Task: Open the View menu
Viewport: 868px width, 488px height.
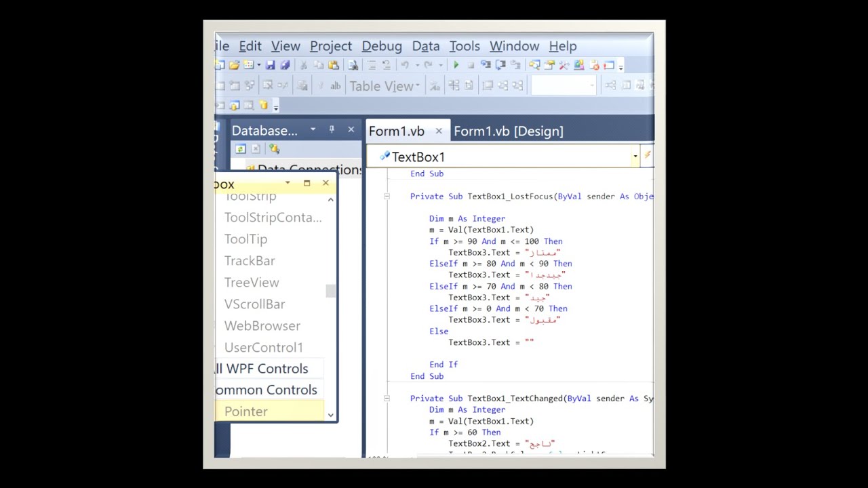Action: tap(285, 46)
